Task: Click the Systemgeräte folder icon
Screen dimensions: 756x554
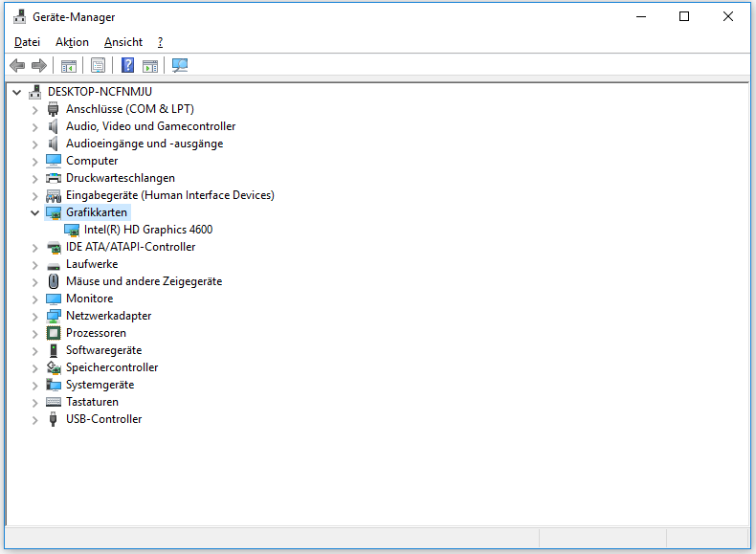Action: click(54, 385)
